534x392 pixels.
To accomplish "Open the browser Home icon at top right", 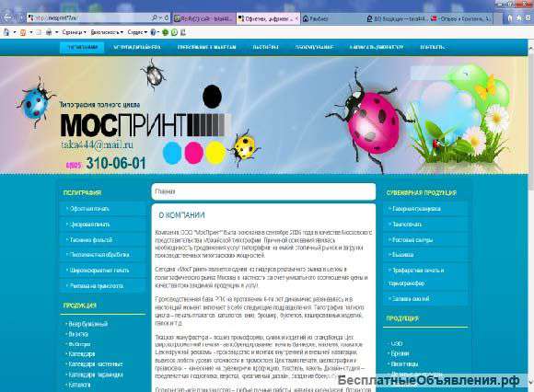I will coord(510,18).
